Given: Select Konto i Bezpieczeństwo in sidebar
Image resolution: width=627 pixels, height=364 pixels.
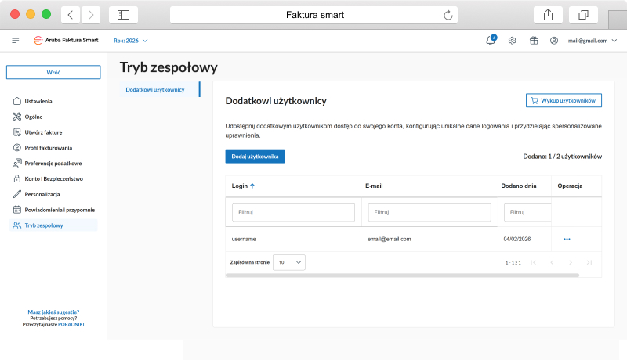Looking at the screenshot, I should [54, 178].
